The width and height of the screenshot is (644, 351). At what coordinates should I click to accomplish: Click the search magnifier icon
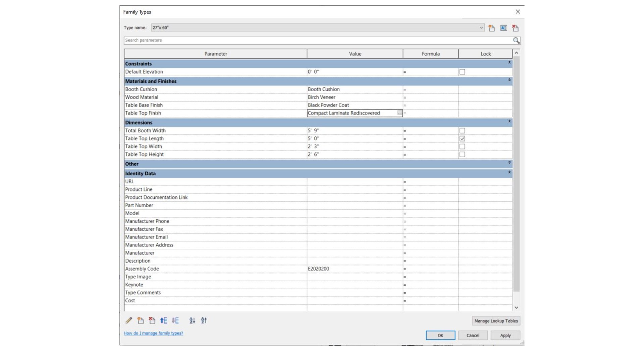pos(516,41)
